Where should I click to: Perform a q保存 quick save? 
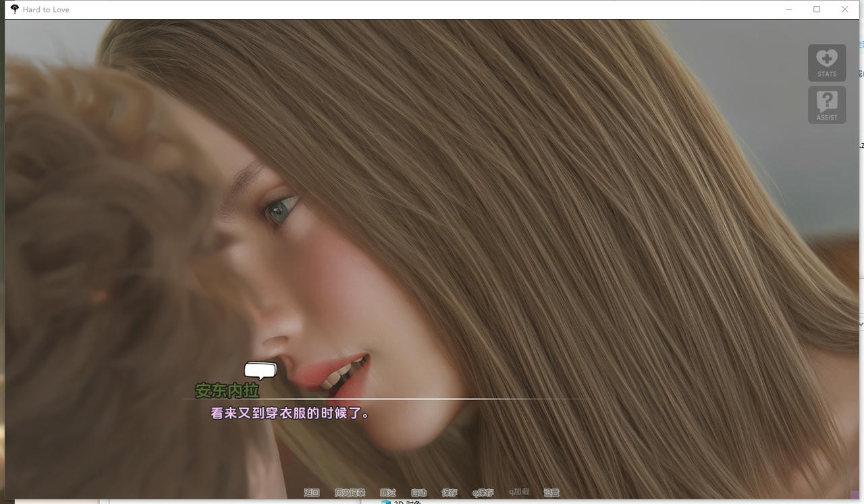(x=483, y=493)
